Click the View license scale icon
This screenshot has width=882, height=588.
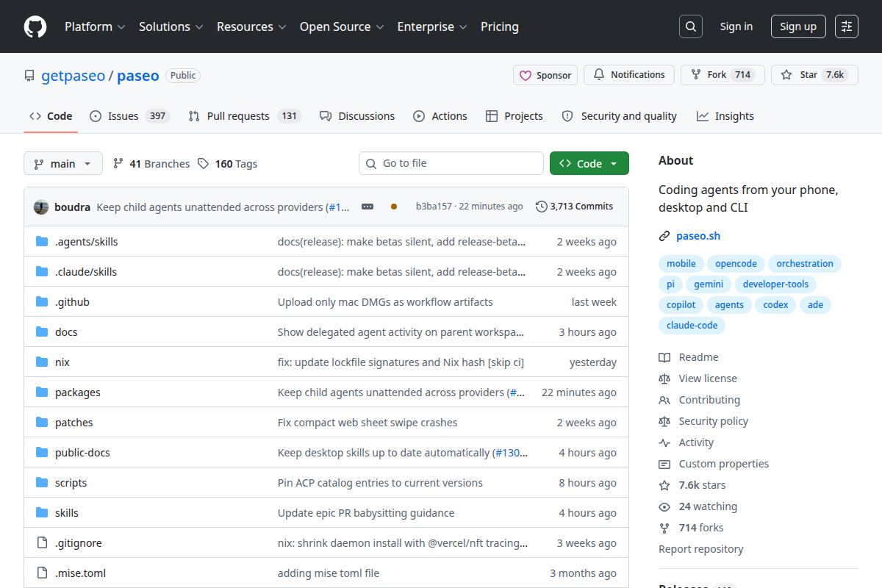tap(664, 379)
